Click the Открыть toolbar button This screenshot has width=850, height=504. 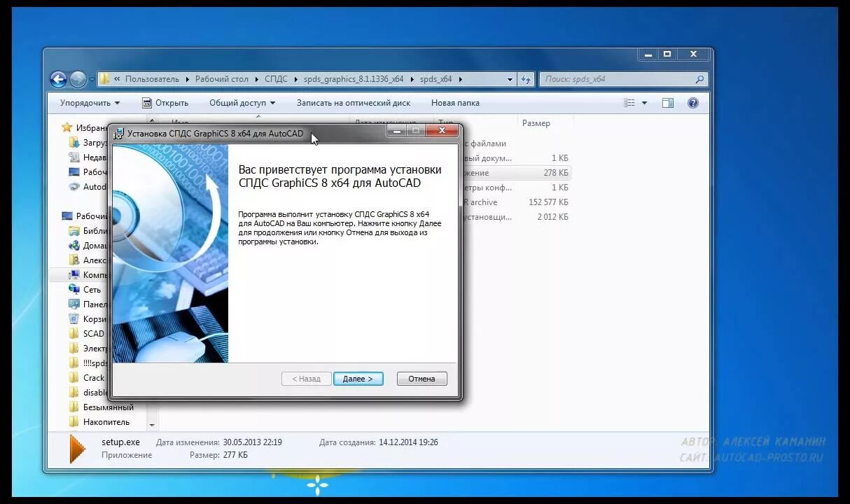point(165,103)
